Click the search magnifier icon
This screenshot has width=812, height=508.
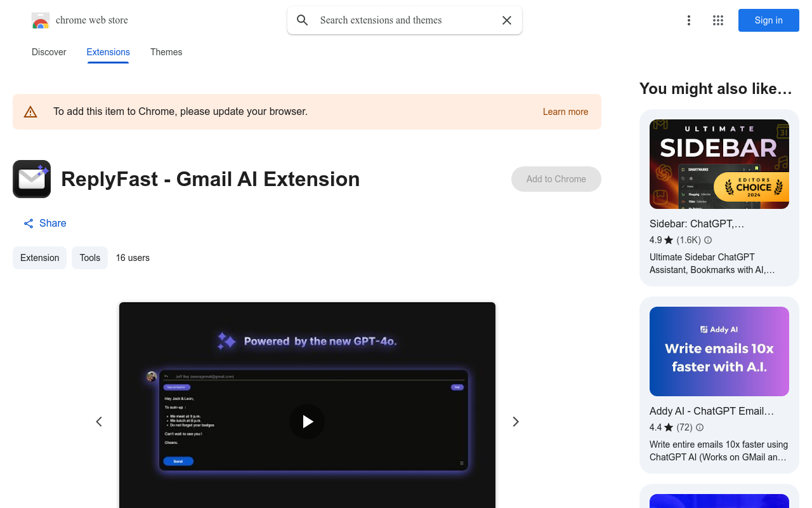pyautogui.click(x=303, y=20)
